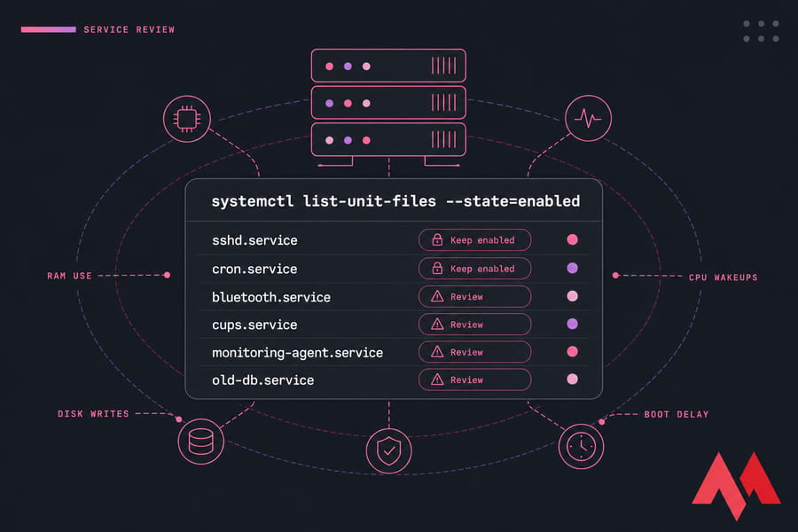Click the systemctl list-unit-files command text

[x=395, y=201]
